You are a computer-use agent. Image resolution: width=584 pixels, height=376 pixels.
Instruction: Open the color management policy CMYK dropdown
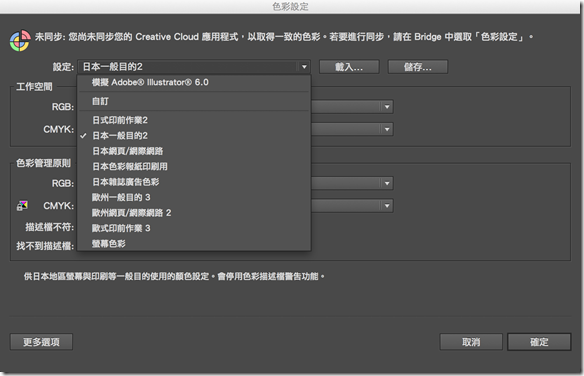pos(352,205)
